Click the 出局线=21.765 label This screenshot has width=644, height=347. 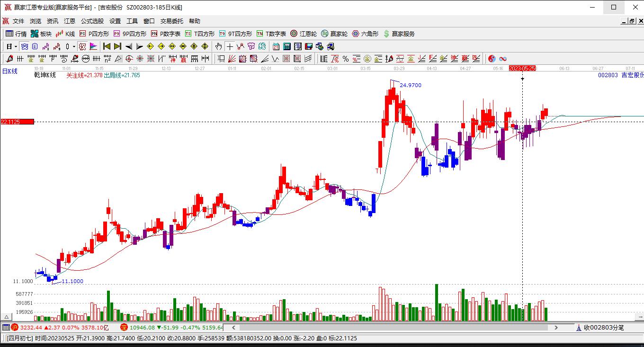pyautogui.click(x=122, y=75)
